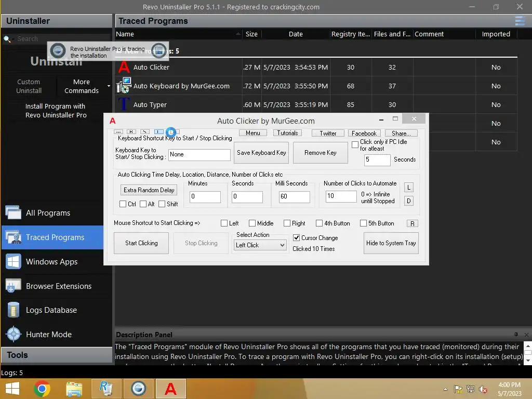Click the pin icon of the Description Panel
This screenshot has height=399, width=532.
pos(516,335)
